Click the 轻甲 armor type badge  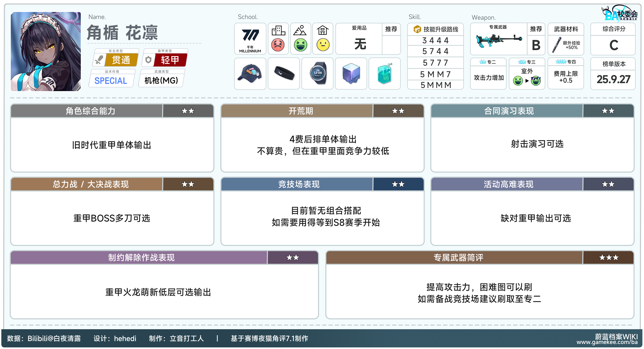tap(170, 60)
